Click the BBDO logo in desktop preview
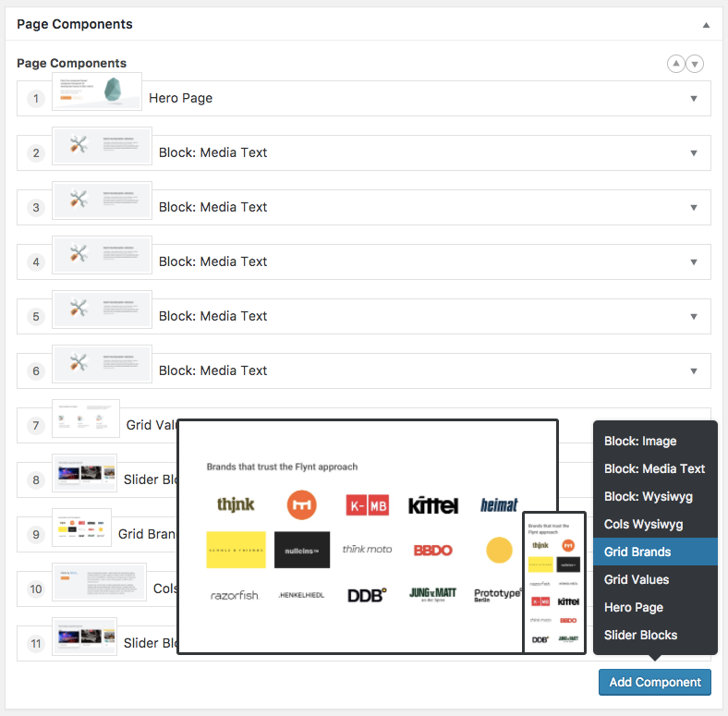 click(432, 551)
